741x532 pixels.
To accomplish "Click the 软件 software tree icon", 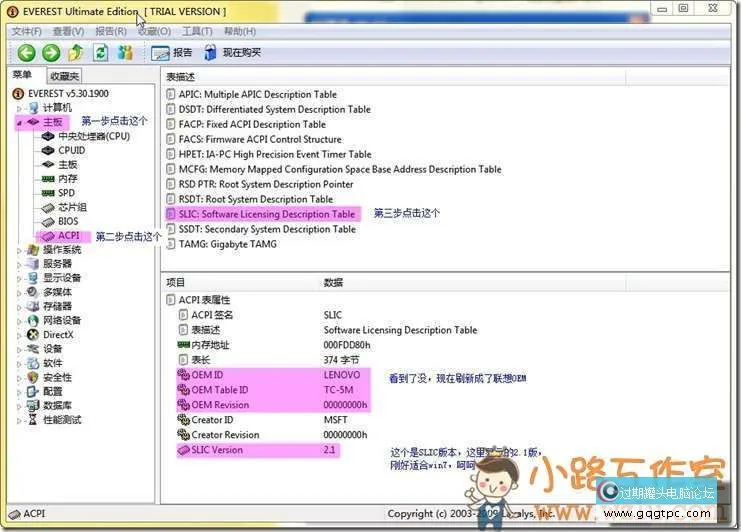I will [x=33, y=363].
